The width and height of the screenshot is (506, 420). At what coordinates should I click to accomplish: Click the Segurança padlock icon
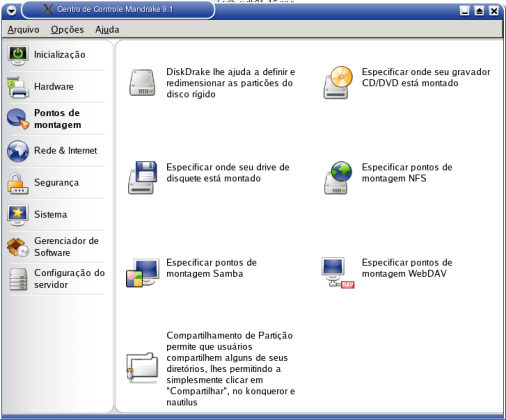(x=18, y=183)
